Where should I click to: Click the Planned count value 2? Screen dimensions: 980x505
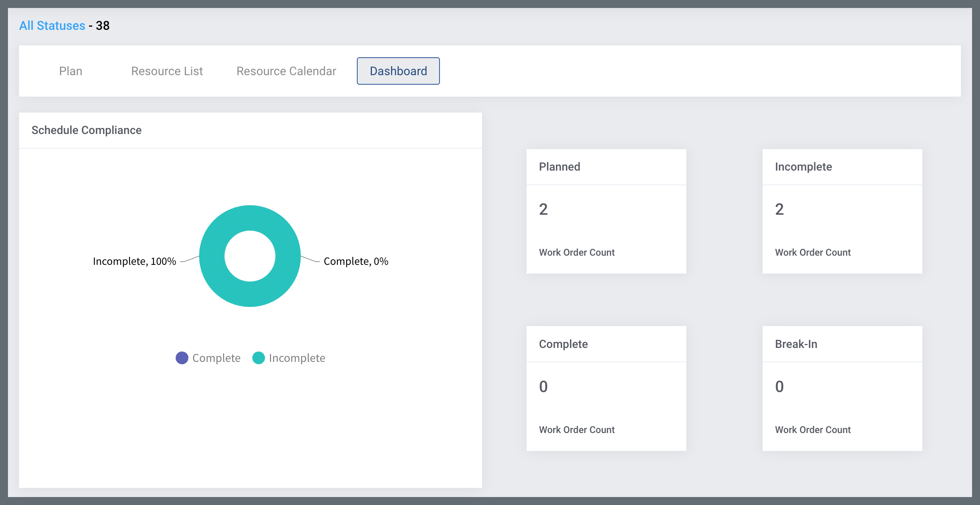(x=543, y=210)
